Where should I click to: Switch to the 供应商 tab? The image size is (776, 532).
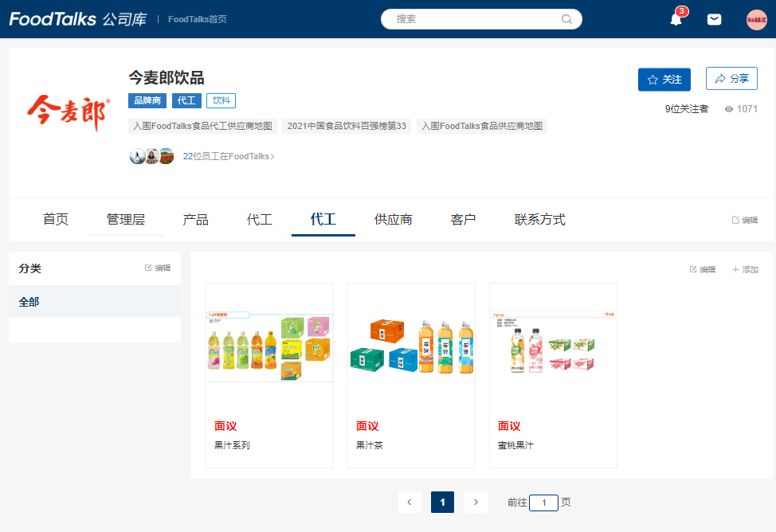394,219
